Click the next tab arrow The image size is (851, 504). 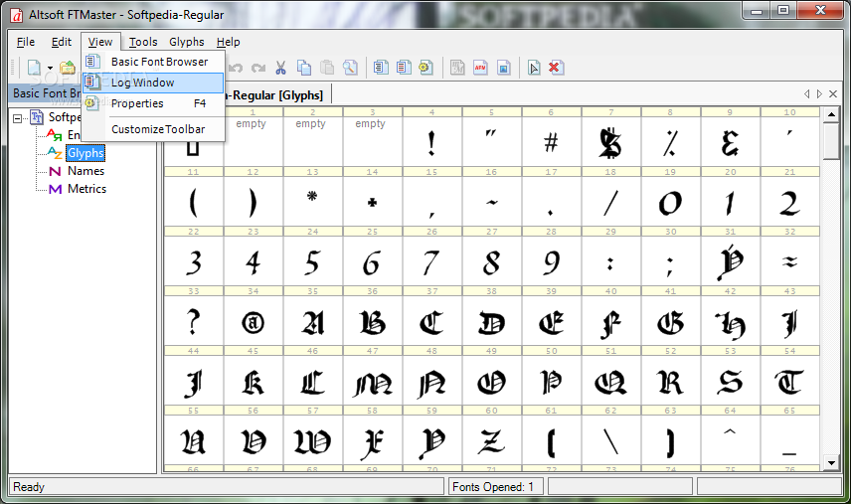click(819, 94)
